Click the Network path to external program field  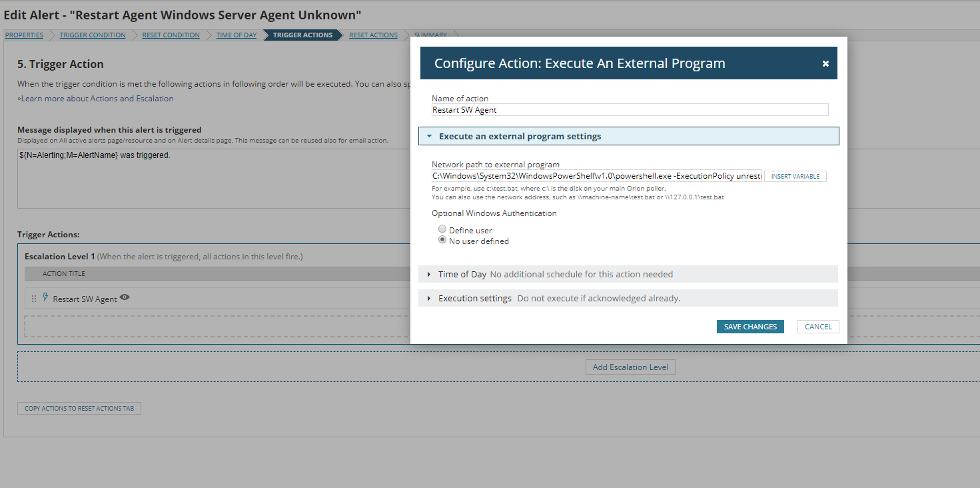596,176
